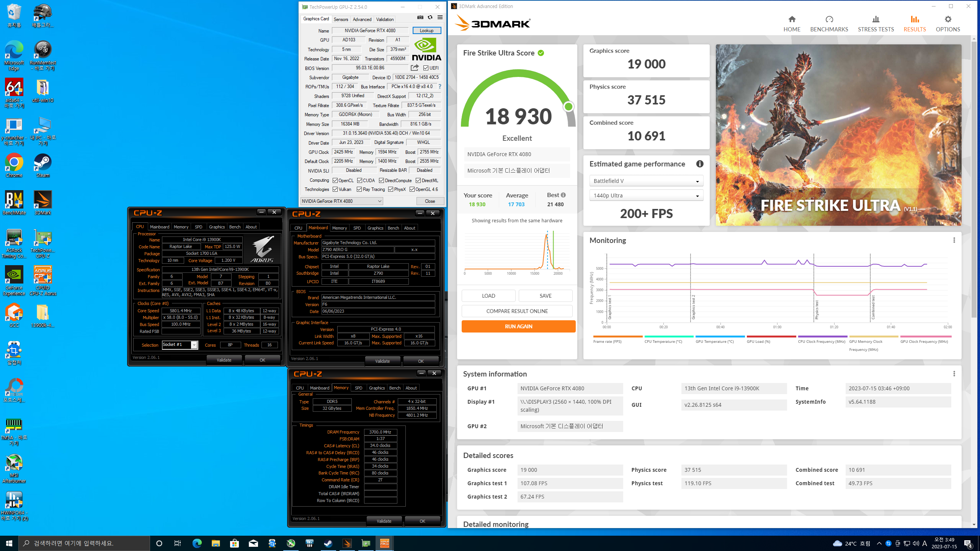Viewport: 980px width, 551px height.
Task: Click the SAVE result button
Action: coord(546,296)
